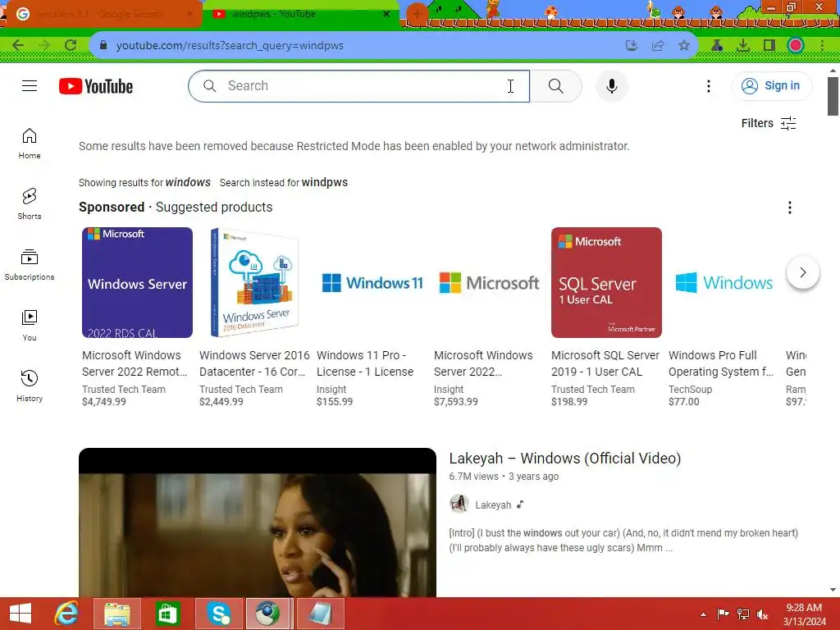The height and width of the screenshot is (630, 840).
Task: Click the YouTube logo
Action: tap(96, 86)
